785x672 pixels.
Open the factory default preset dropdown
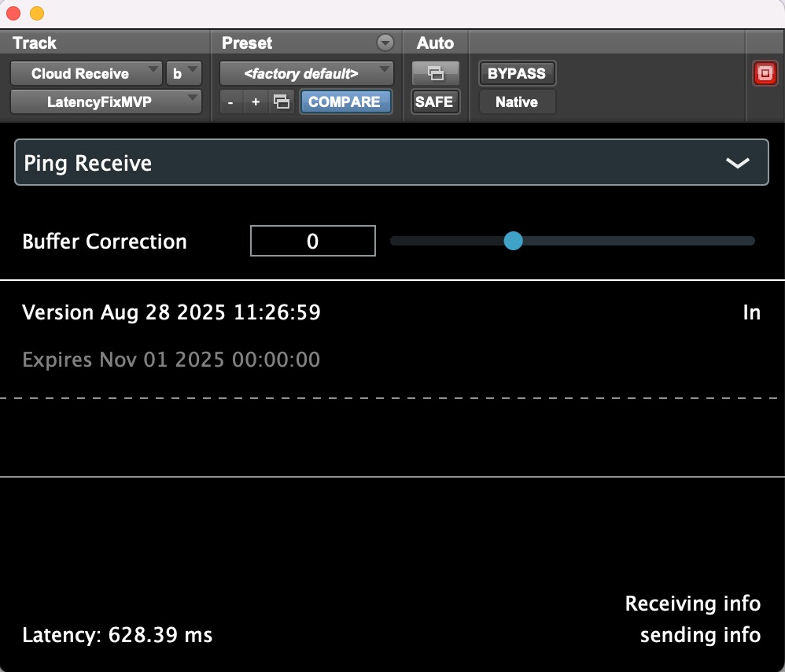(x=306, y=73)
